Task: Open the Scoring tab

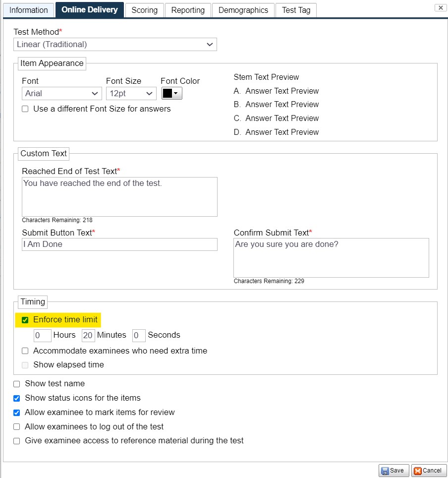Action: pyautogui.click(x=144, y=10)
